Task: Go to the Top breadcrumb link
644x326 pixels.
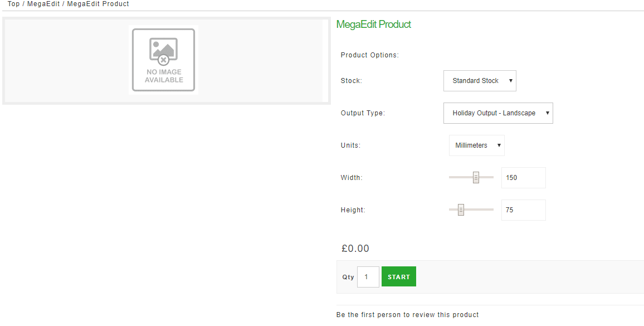Action: (x=14, y=4)
